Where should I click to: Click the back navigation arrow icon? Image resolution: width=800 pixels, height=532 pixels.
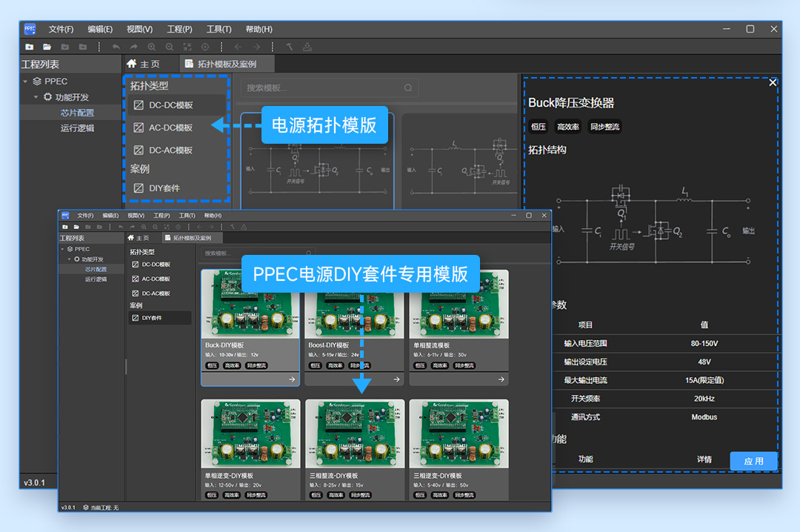239,46
